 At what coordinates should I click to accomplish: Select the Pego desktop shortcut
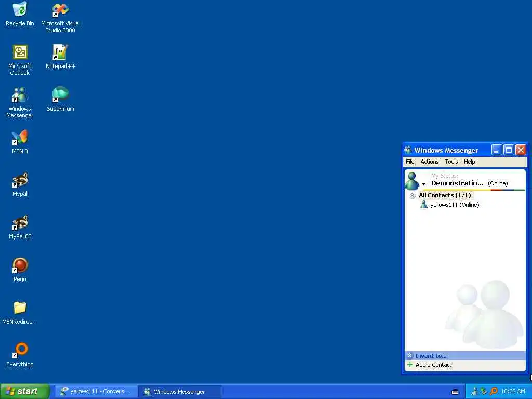tap(20, 270)
